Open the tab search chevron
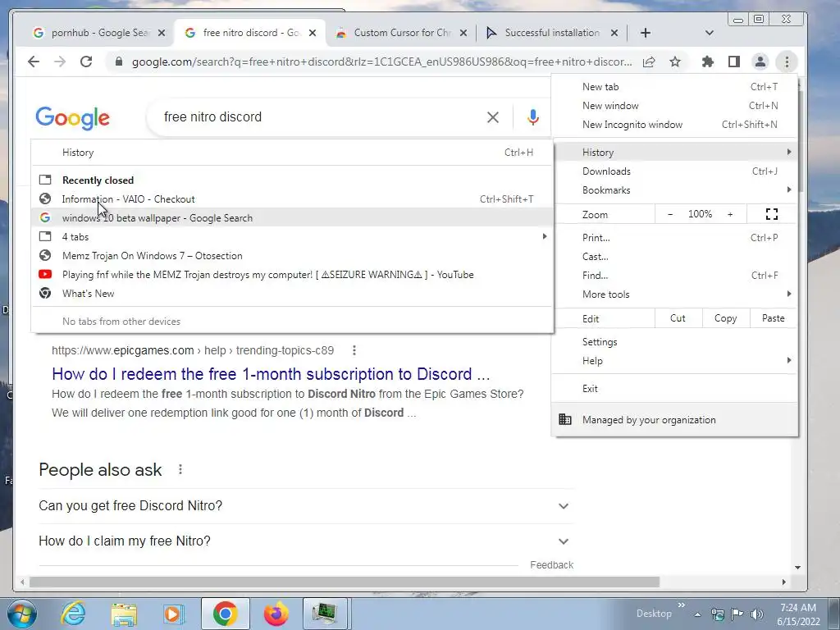This screenshot has width=840, height=630. point(710,33)
